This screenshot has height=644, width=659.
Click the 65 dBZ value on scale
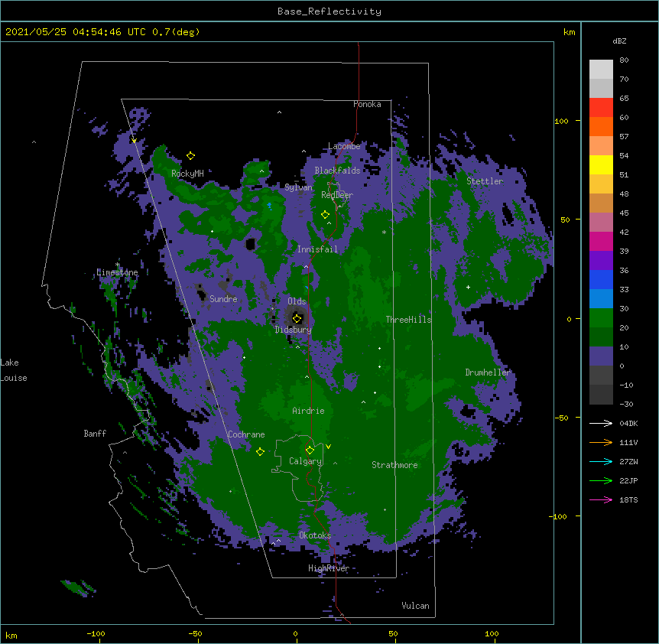click(624, 98)
